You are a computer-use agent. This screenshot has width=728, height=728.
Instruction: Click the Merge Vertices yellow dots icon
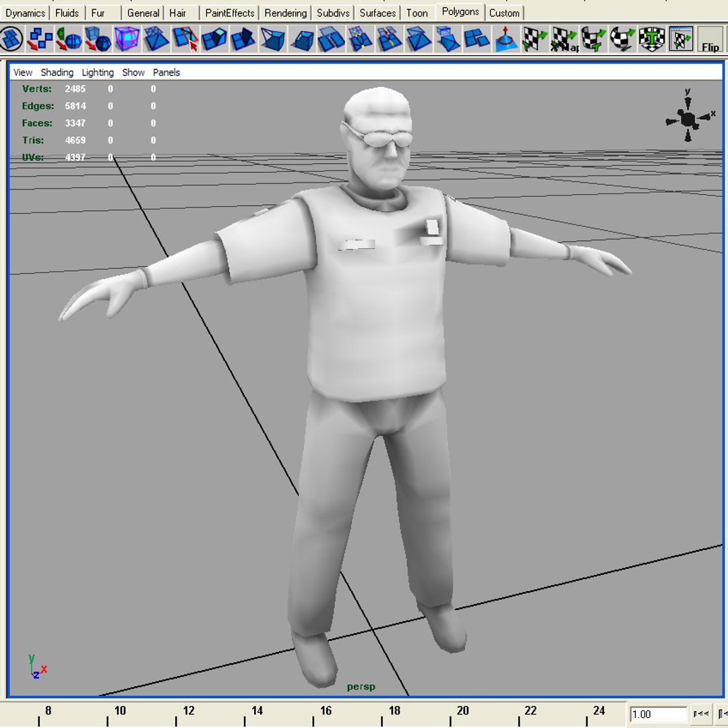point(360,38)
